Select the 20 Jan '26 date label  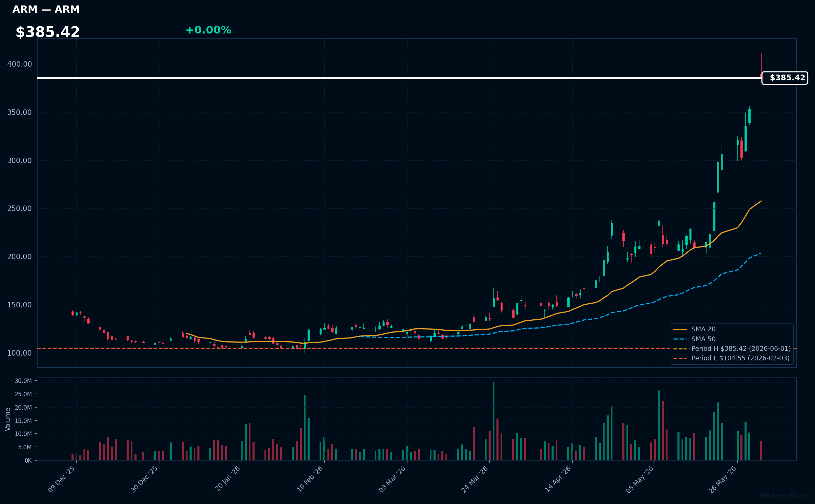228,479
